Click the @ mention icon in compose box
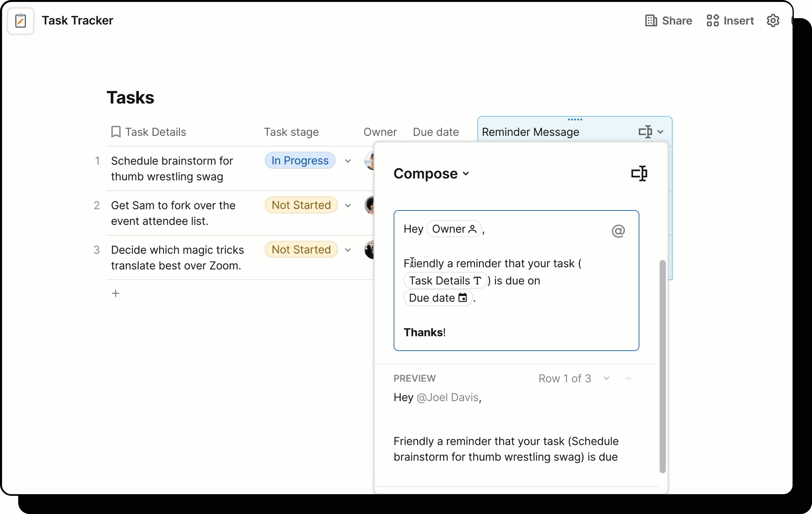Image resolution: width=812 pixels, height=514 pixels. coord(618,231)
